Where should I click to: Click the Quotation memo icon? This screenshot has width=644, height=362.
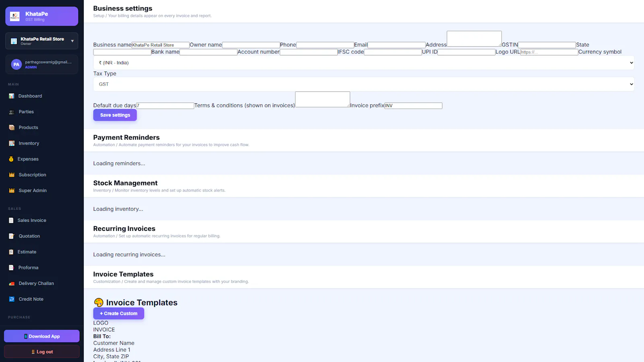(x=12, y=236)
